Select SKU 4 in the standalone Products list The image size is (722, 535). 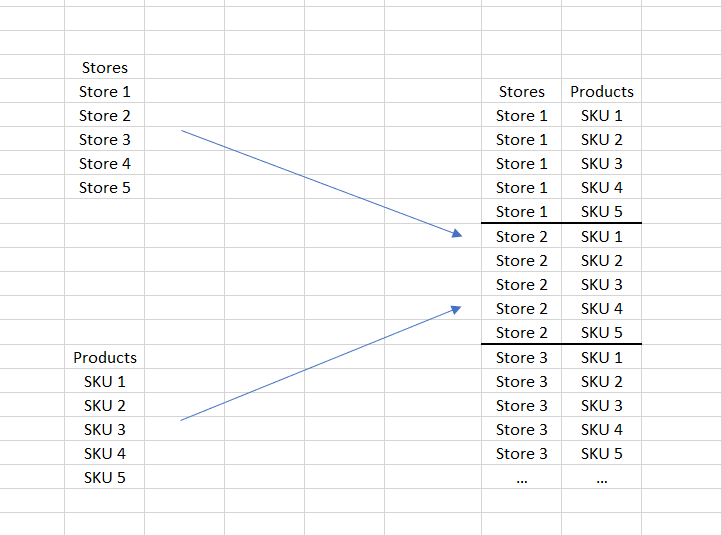[x=105, y=454]
